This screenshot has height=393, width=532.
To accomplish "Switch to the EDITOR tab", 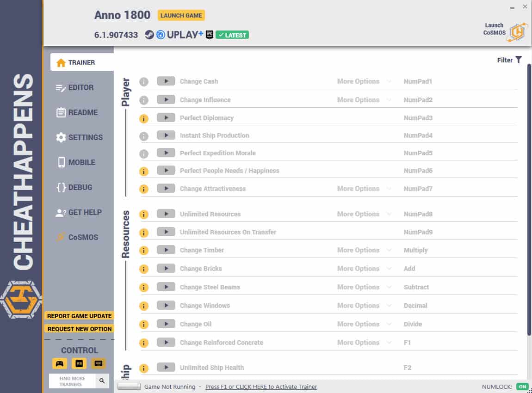I will click(x=75, y=87).
